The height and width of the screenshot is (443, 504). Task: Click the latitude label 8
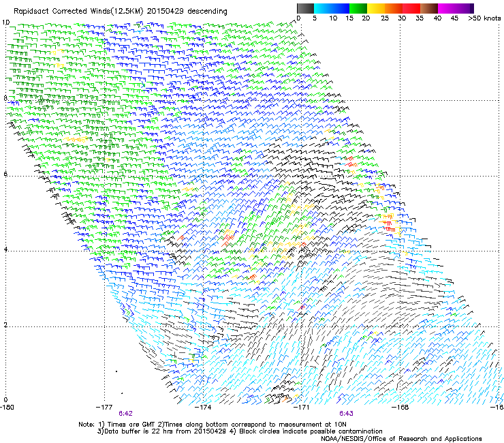click(5, 98)
